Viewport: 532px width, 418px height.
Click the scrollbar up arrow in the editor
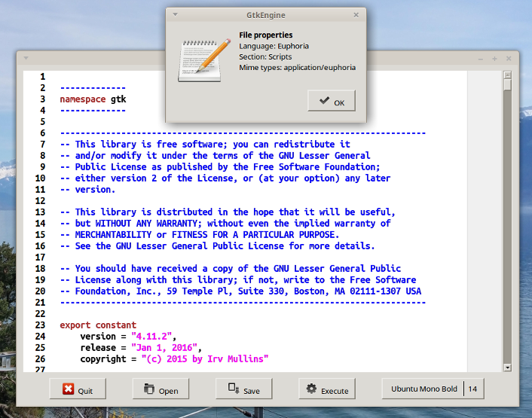coord(507,75)
